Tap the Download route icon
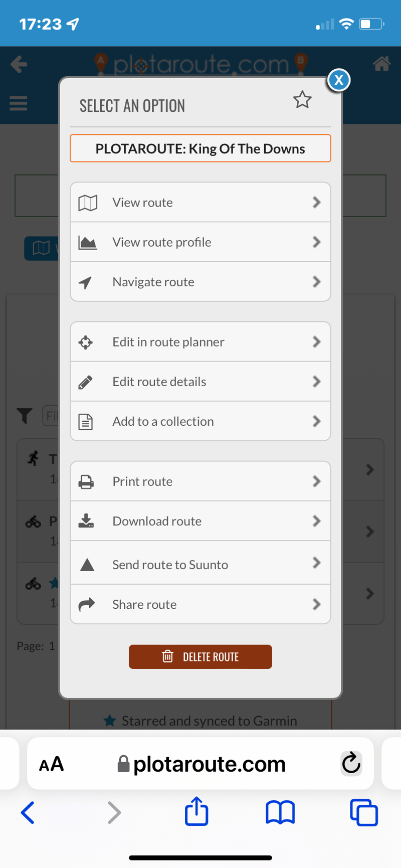401x868 pixels. click(86, 521)
